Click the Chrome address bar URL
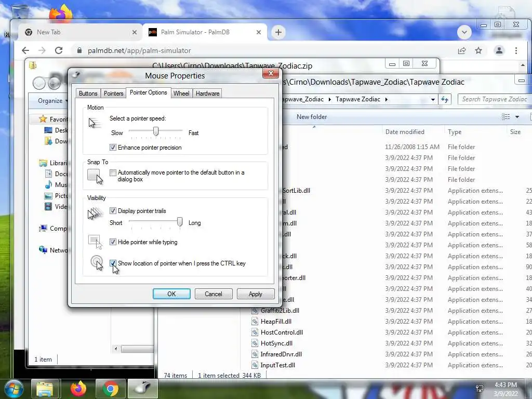The height and width of the screenshot is (399, 532). [x=139, y=50]
